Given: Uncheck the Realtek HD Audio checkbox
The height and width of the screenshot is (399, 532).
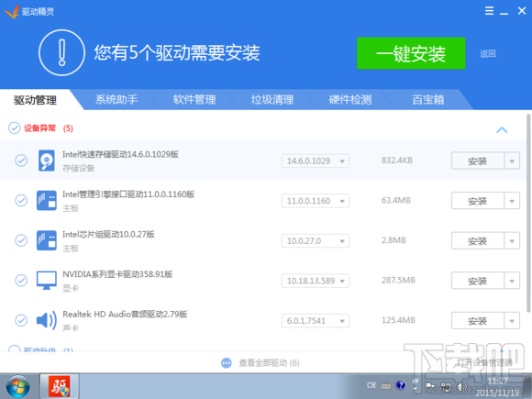Looking at the screenshot, I should [x=21, y=320].
